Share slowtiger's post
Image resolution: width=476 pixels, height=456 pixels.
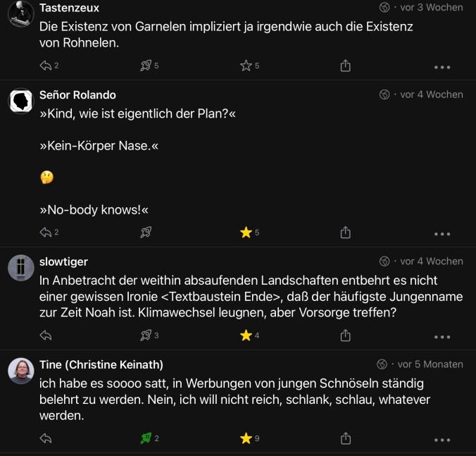click(x=345, y=335)
